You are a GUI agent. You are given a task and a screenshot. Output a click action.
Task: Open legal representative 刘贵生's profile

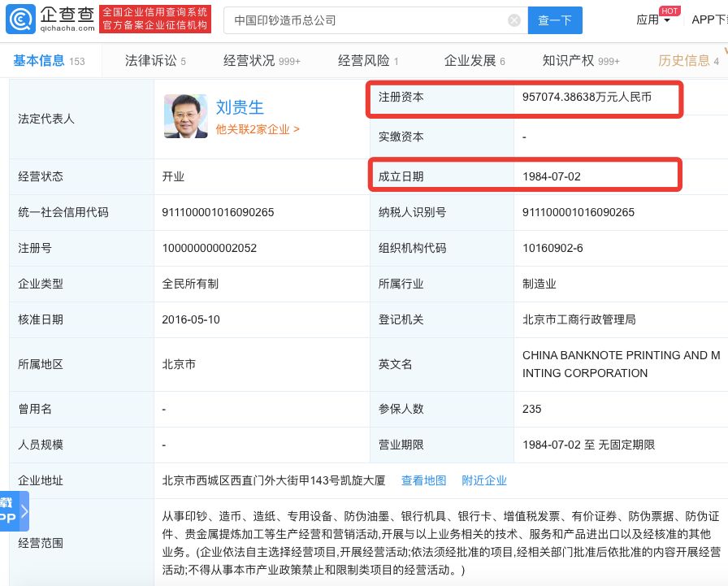[240, 106]
